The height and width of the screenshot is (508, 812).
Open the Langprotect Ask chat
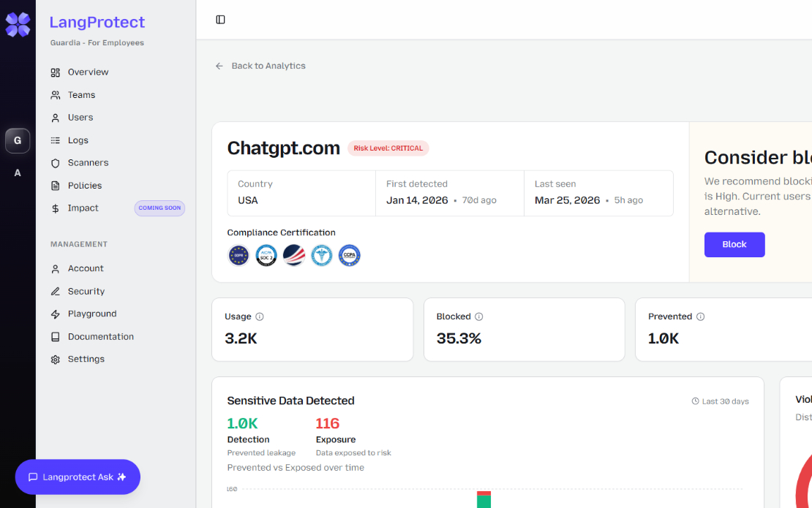[x=78, y=477]
